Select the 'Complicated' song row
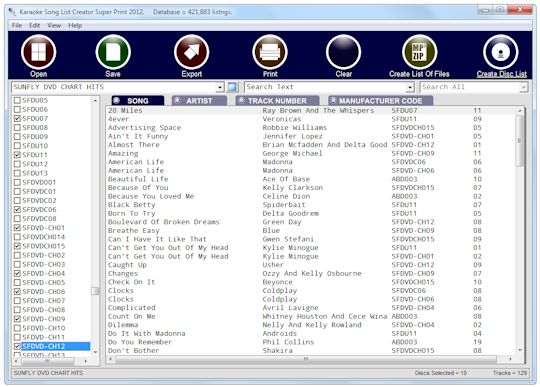Image resolution: width=540 pixels, height=387 pixels. click(x=311, y=307)
